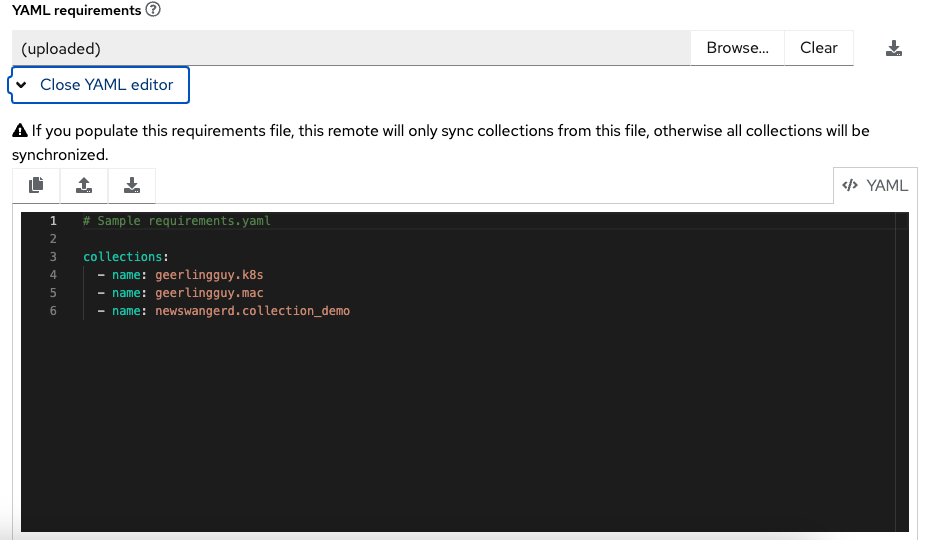The width and height of the screenshot is (925, 540).
Task: Click line number 6 in editor gutter
Action: click(53, 311)
